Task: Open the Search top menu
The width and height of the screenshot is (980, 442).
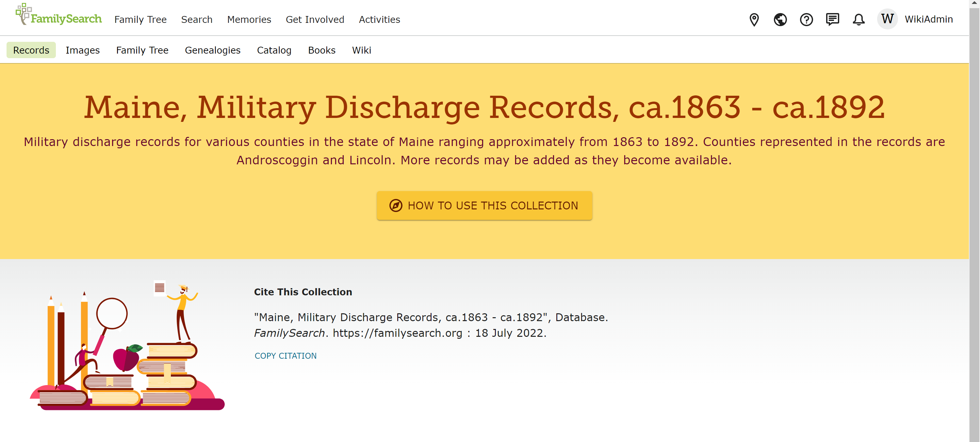Action: point(197,19)
